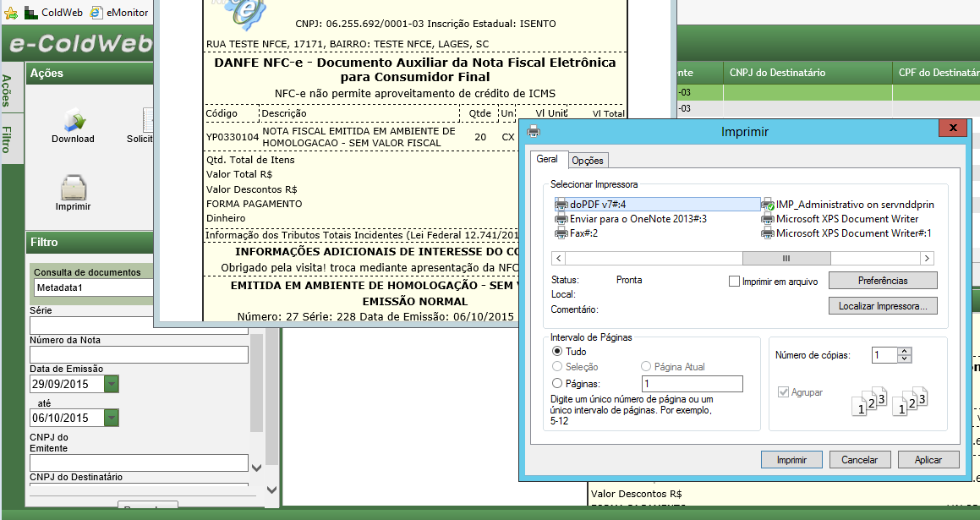This screenshot has height=520, width=980.
Task: Click the Número da Nota input field
Action: coord(139,354)
